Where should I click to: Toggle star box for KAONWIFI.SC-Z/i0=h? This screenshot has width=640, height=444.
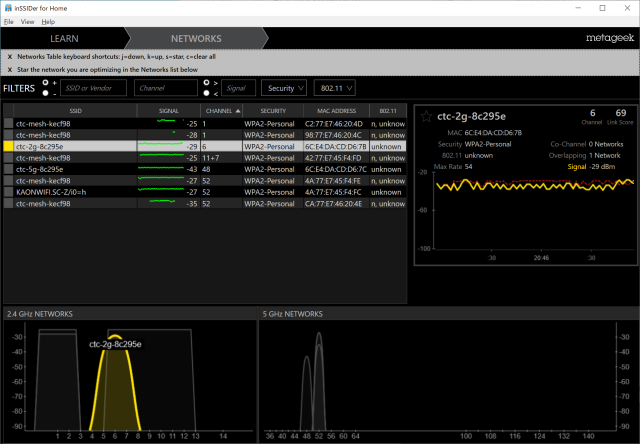[x=8, y=192]
